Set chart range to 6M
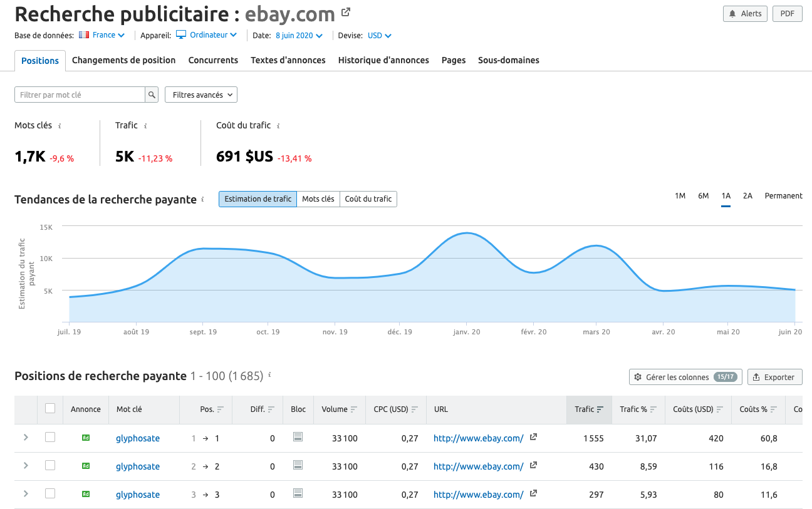The image size is (812, 509). 704,196
